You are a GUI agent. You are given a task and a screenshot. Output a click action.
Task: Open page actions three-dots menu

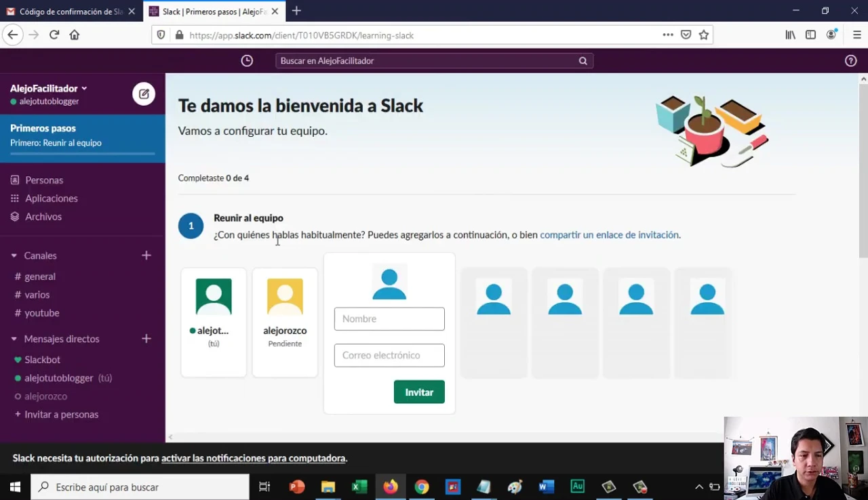coord(668,35)
